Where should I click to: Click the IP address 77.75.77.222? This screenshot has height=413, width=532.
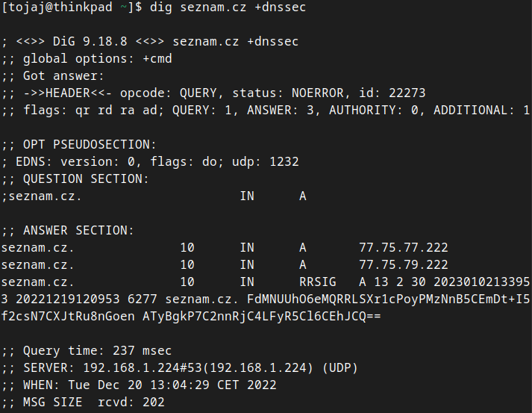(404, 247)
